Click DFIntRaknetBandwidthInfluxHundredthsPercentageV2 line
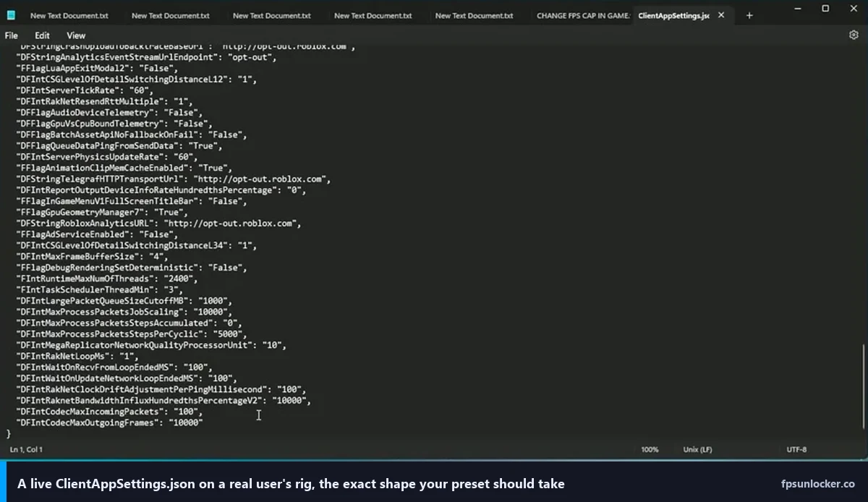 click(163, 401)
